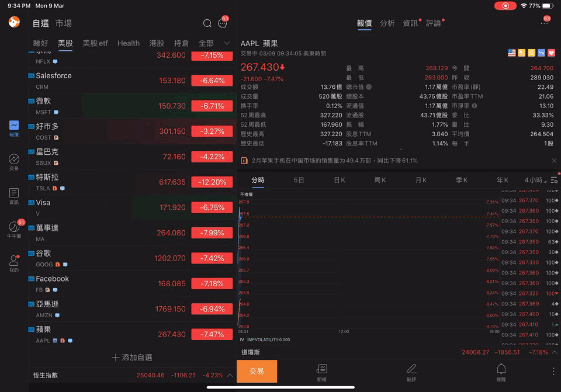
Task: Open the 評論 comments tab
Action: 433,23
